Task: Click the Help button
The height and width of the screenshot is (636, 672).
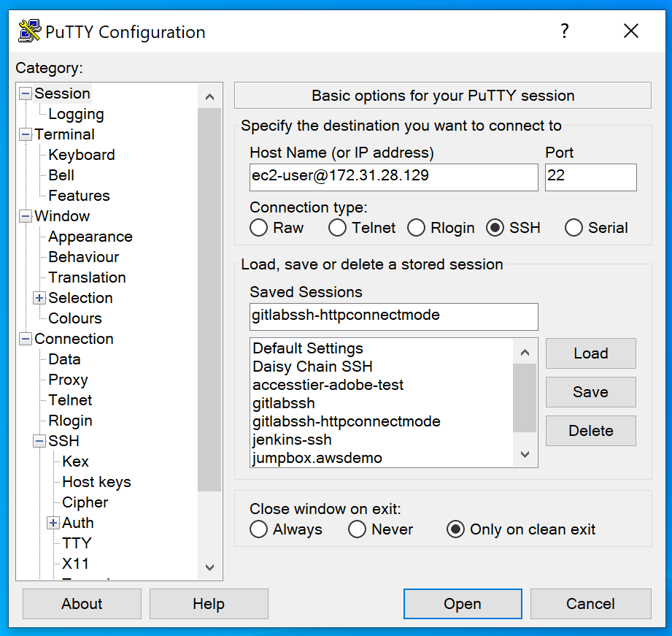Action: 209,604
